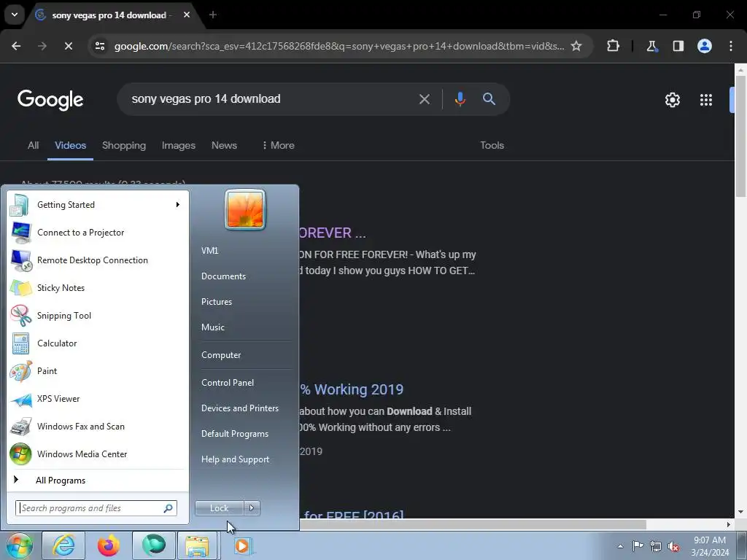Open Chrome extensions puzzle icon

613,46
